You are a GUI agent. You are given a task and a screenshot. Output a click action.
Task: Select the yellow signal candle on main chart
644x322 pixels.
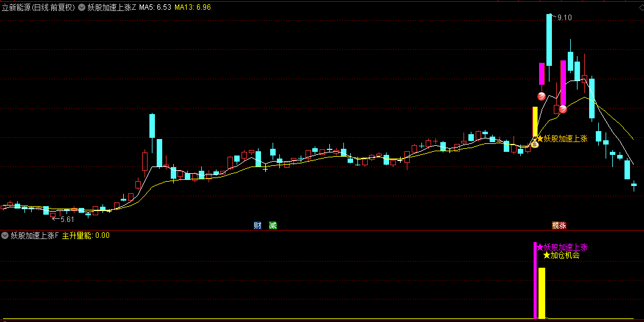pyautogui.click(x=535, y=122)
